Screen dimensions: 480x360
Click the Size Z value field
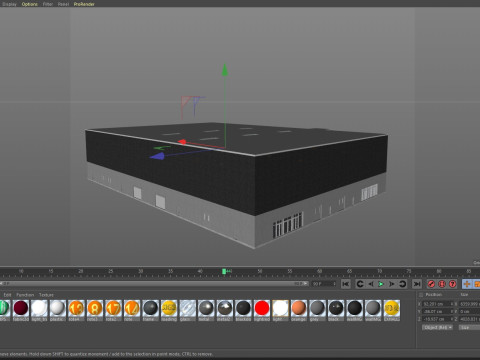pos(470,319)
